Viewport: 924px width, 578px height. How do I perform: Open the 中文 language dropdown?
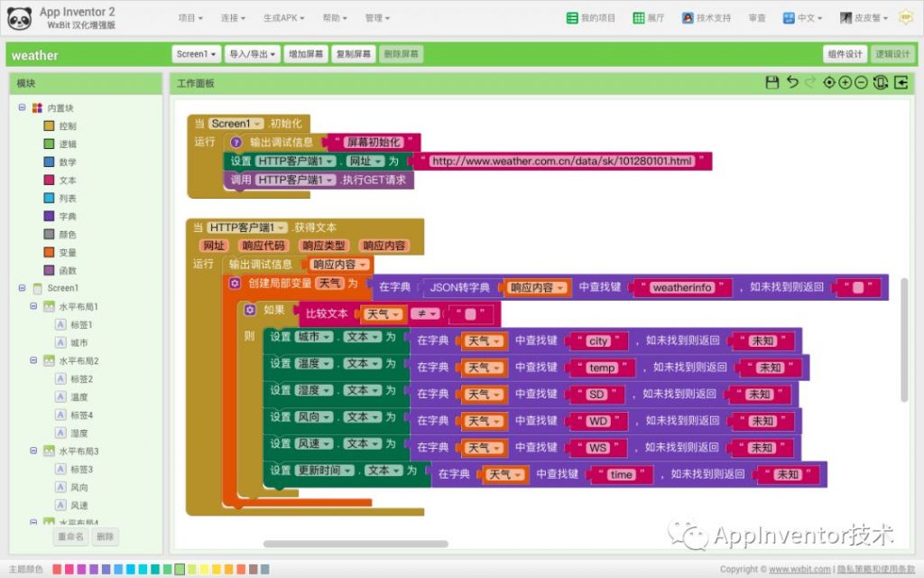point(801,16)
